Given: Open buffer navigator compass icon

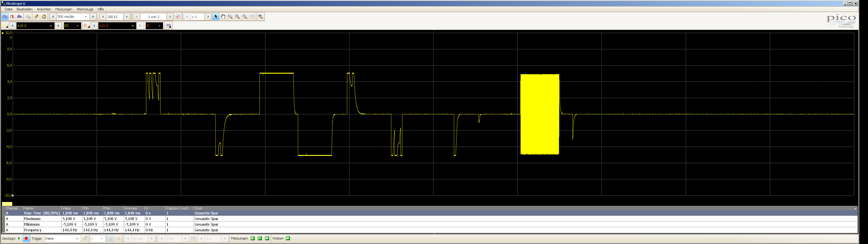Looking at the screenshot, I should point(178,16).
